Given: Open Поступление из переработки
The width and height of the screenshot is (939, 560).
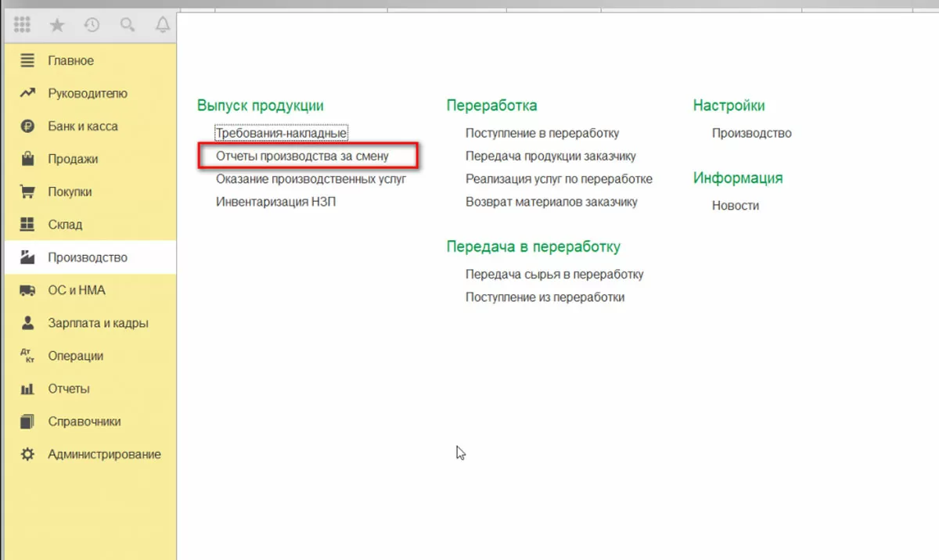Looking at the screenshot, I should [x=545, y=297].
